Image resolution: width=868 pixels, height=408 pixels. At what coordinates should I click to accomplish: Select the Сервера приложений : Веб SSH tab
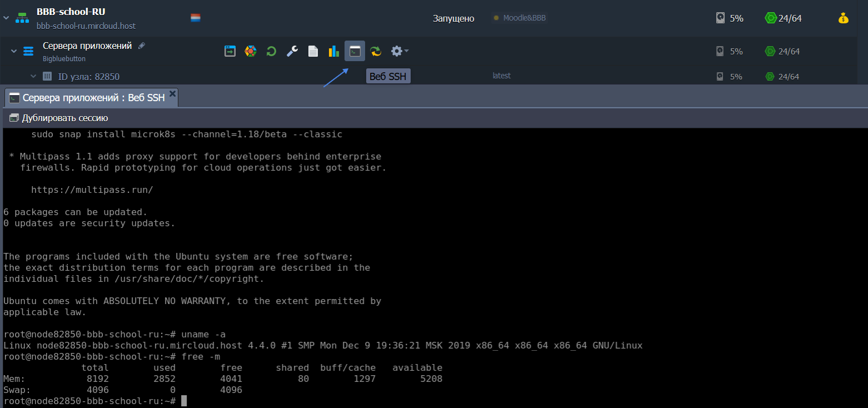click(93, 98)
